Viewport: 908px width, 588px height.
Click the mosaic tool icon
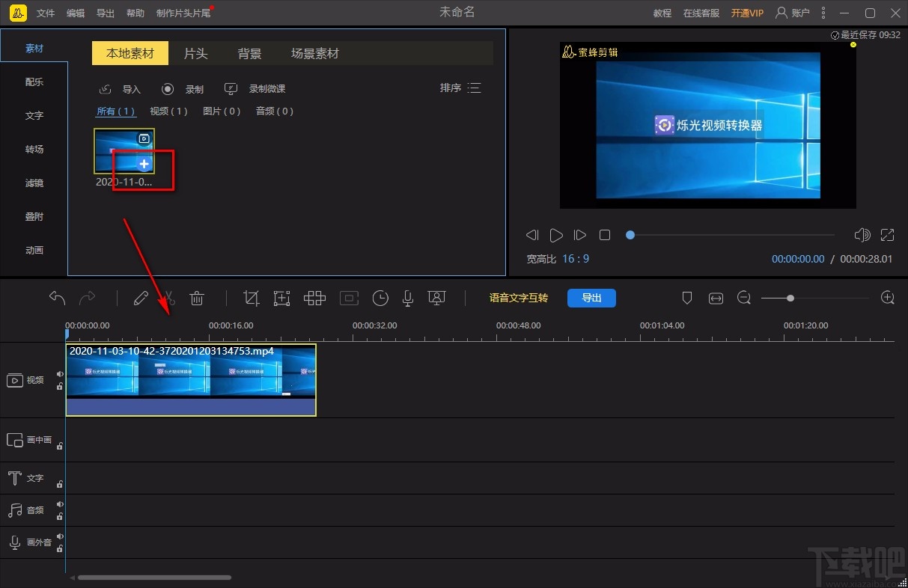click(314, 298)
